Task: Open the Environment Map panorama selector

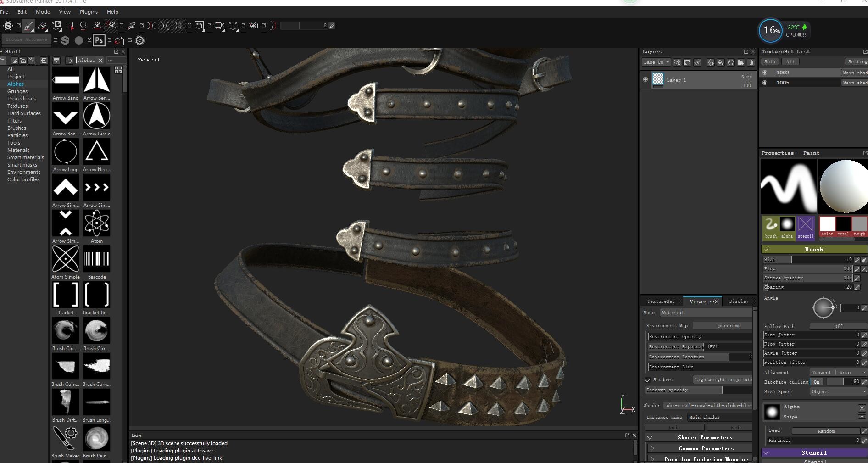Action: tap(723, 325)
